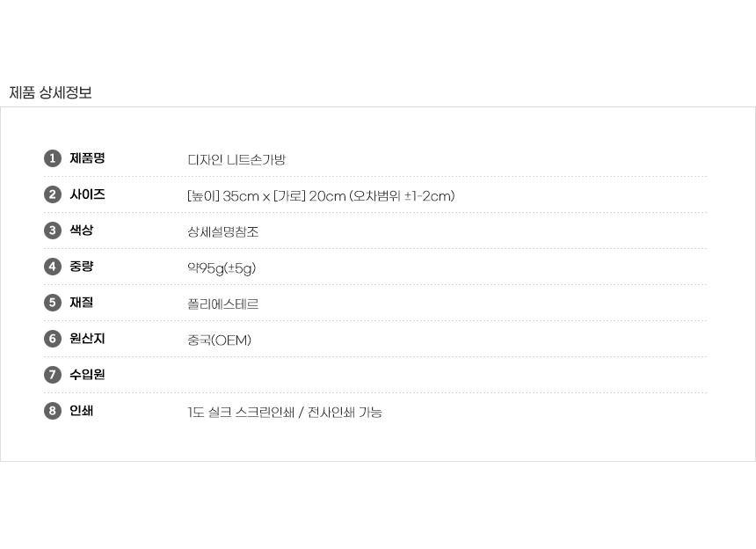
Task: Select the 수입원 label
Action: (87, 375)
